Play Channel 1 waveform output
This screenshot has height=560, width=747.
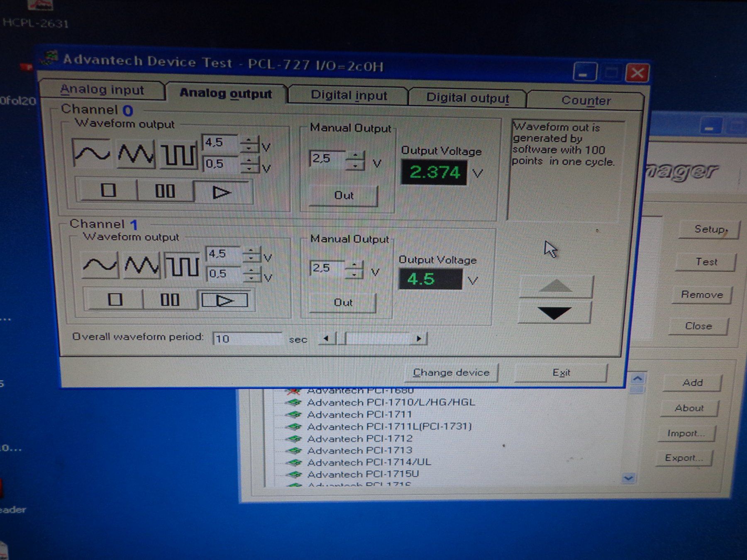(x=225, y=300)
